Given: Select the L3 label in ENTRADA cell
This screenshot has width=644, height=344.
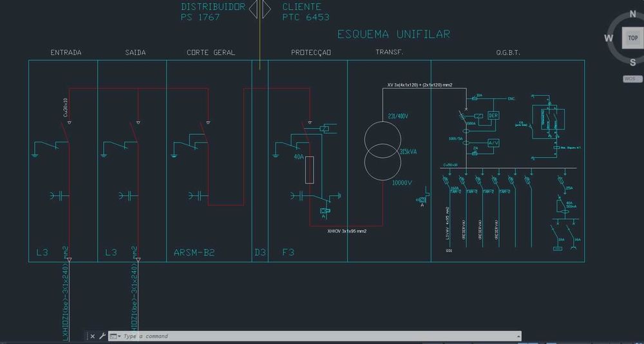Looking at the screenshot, I should pos(43,253).
